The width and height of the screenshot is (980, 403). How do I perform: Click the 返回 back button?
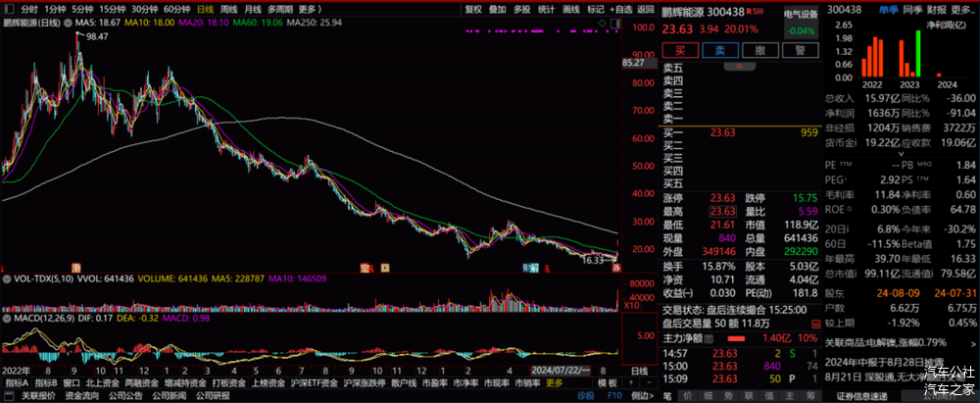(x=646, y=10)
